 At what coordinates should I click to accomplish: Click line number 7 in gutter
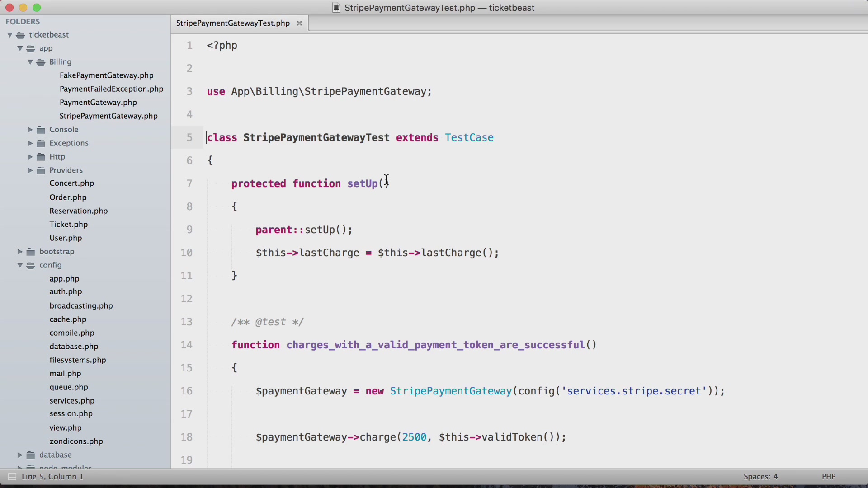189,183
